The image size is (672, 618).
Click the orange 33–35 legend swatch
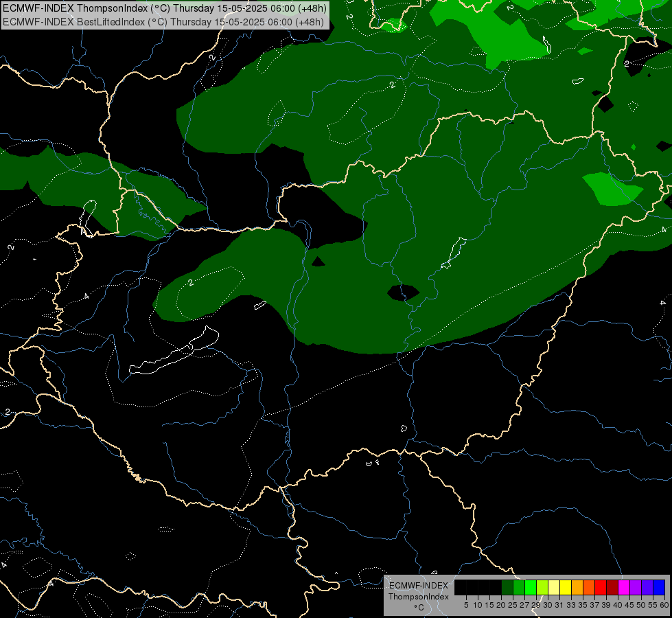577,587
